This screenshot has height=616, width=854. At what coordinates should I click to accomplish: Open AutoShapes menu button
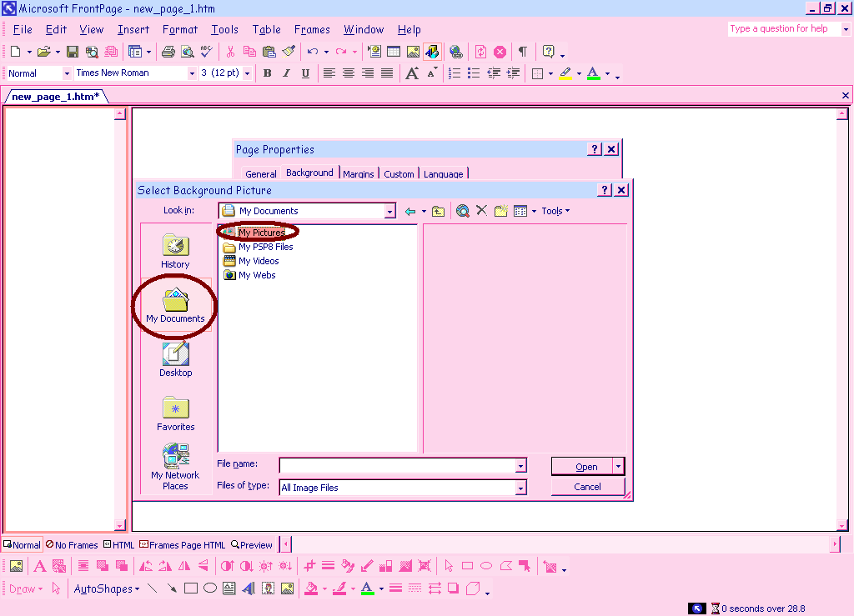click(x=106, y=588)
